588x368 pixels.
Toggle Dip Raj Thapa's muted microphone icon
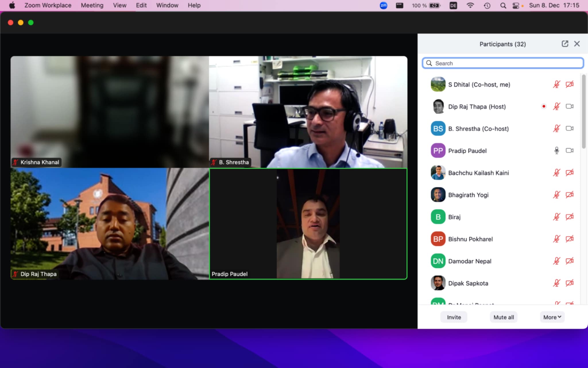[x=556, y=106]
